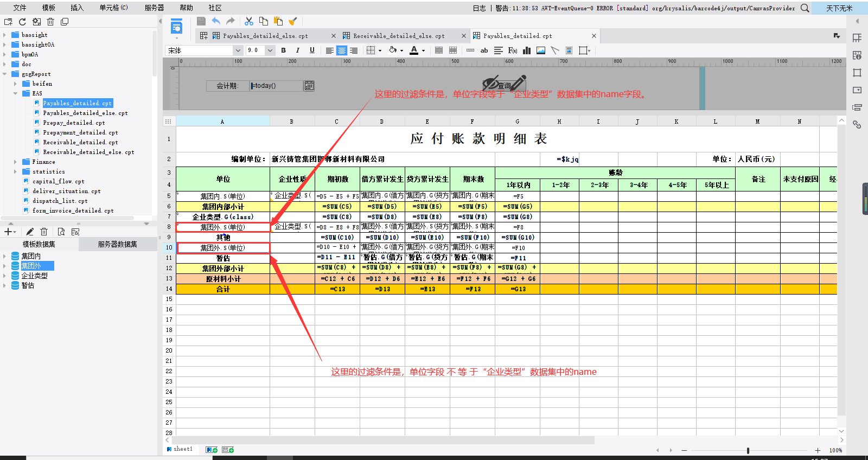The image size is (868, 460).
Task: Delete the selected template file with trash icon
Action: click(50, 22)
